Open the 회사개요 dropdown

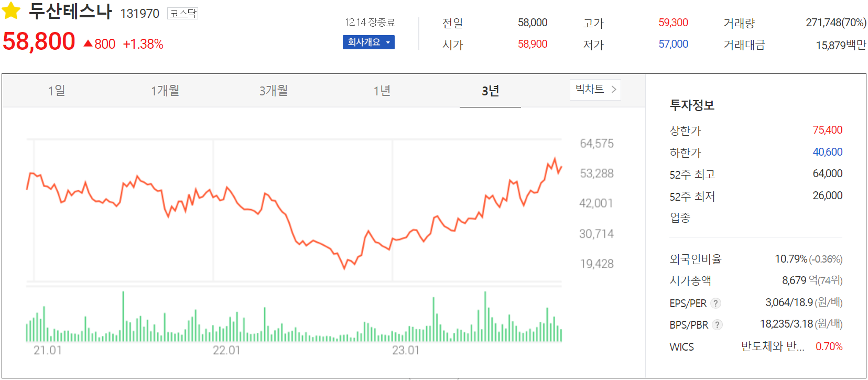368,42
